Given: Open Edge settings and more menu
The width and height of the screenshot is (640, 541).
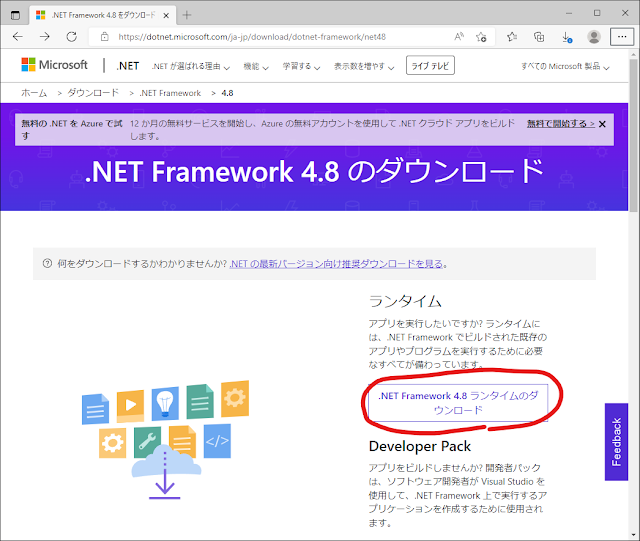Looking at the screenshot, I should click(x=622, y=37).
